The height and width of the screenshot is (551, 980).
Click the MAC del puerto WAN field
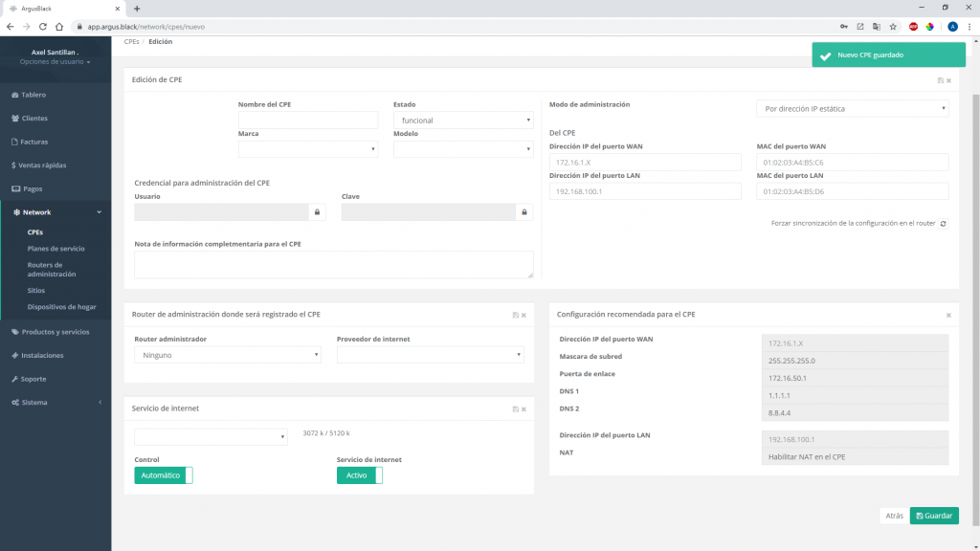(853, 163)
